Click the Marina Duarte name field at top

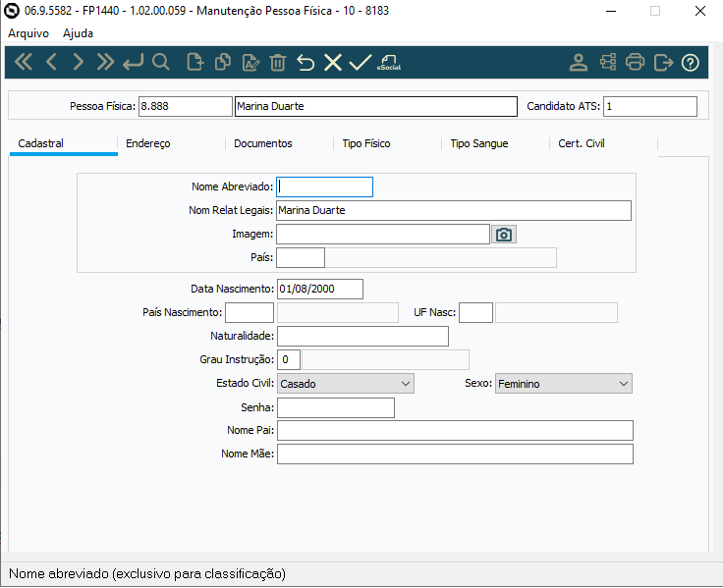pyautogui.click(x=376, y=106)
